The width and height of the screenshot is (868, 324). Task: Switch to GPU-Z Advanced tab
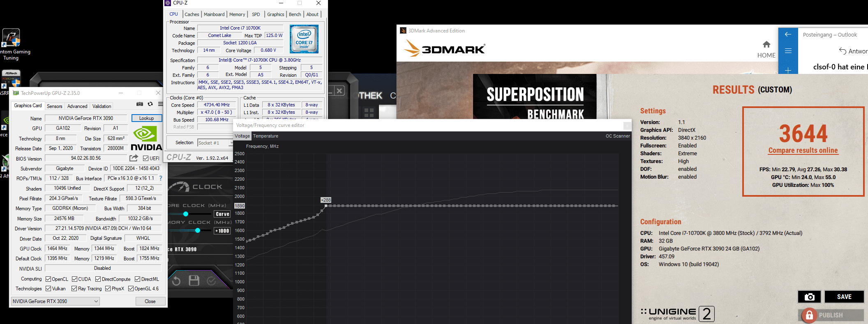click(x=77, y=106)
